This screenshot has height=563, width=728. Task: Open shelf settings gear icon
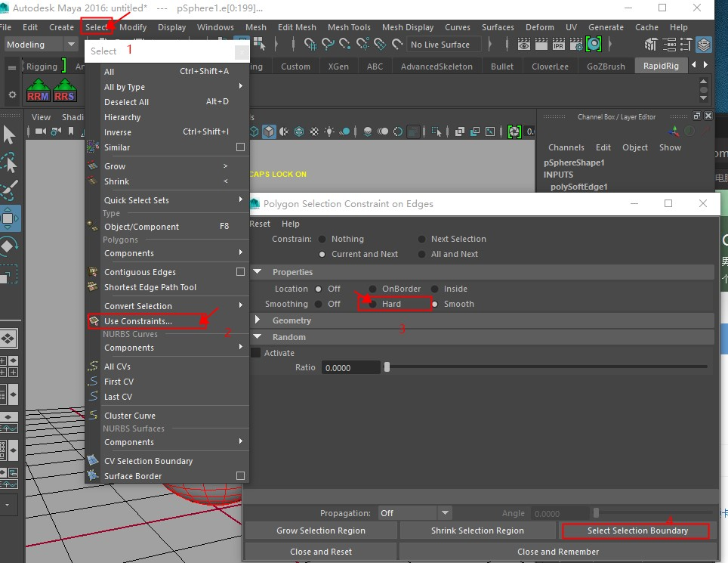(x=12, y=94)
